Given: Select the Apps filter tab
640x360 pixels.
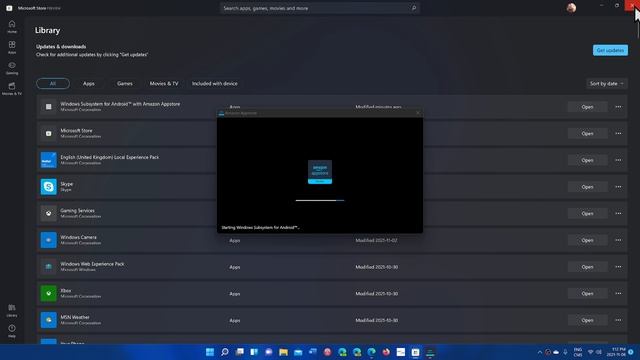Looking at the screenshot, I should coord(89,83).
